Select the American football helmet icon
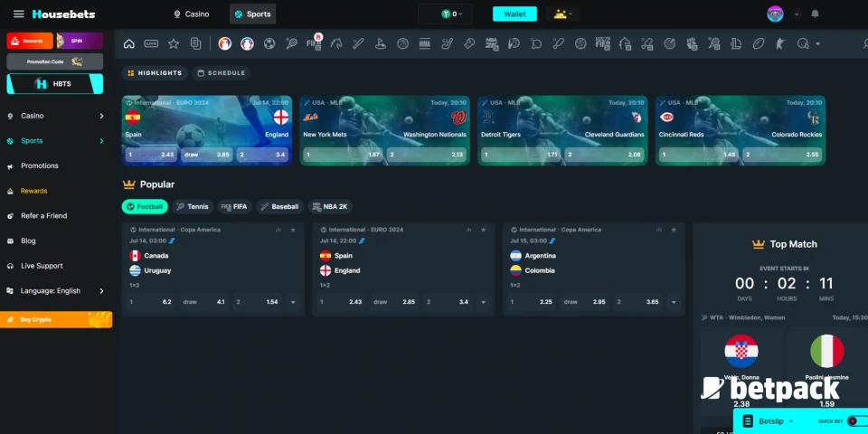Screen dimensions: 868x434 pos(802,43)
